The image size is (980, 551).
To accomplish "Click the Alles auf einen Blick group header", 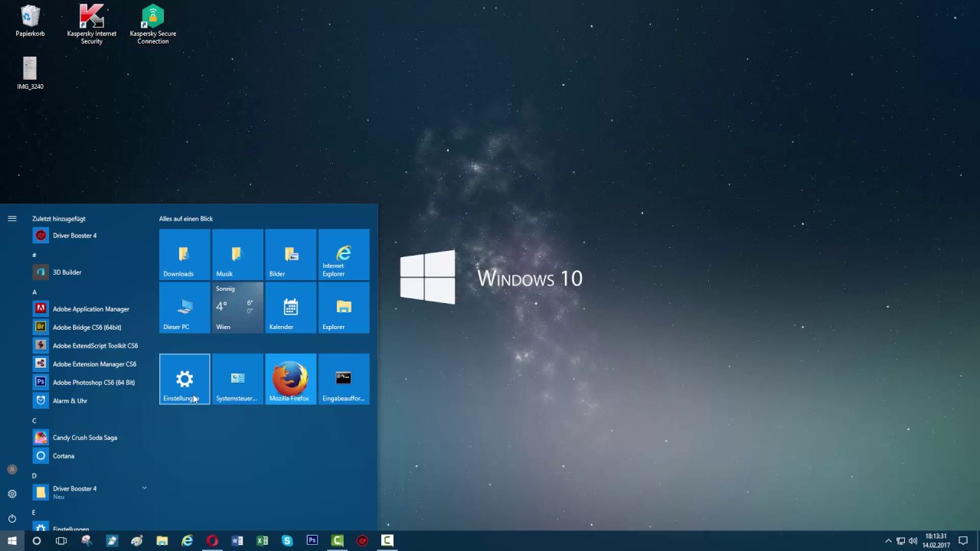I will tap(186, 219).
